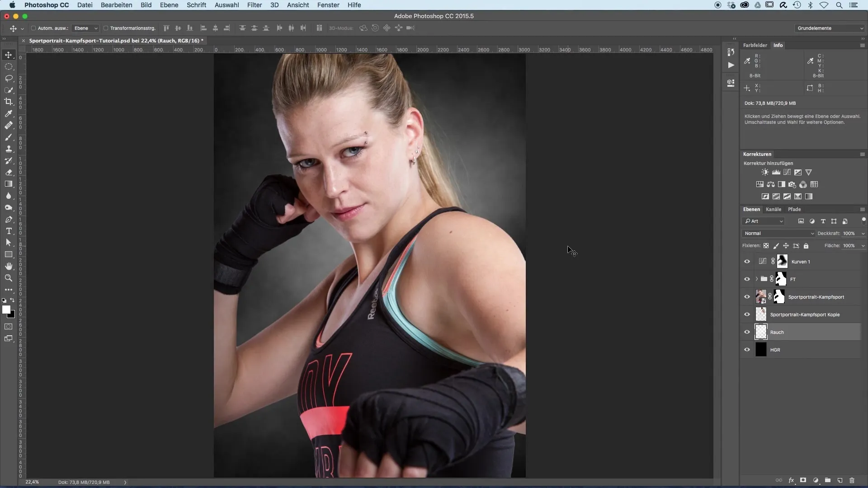Add a Curves adjustment from Korrekturen

(787, 172)
